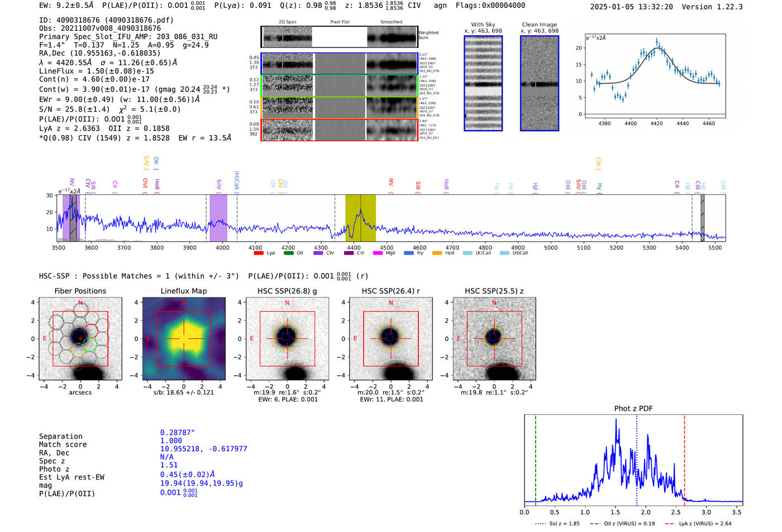Screen dimensions: 782x532
Task: Click the 's/b: 18.65 +/- 0.121' caption
Action: (184, 392)
